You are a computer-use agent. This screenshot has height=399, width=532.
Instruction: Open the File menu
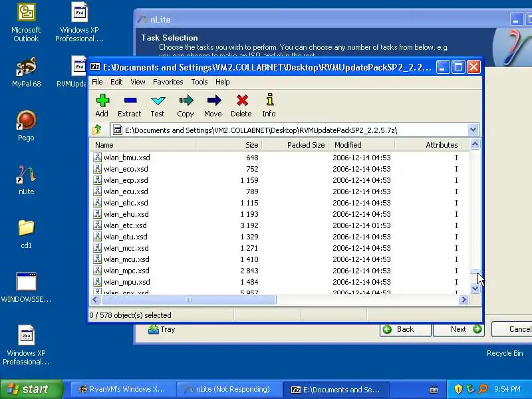(97, 82)
